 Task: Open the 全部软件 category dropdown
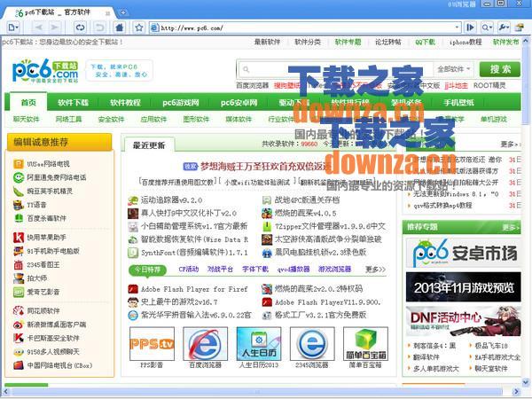click(x=454, y=69)
